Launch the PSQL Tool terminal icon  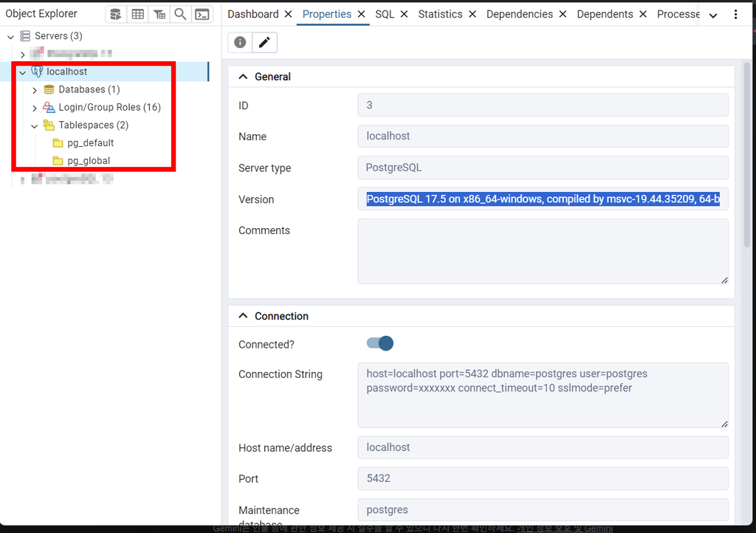tap(202, 15)
